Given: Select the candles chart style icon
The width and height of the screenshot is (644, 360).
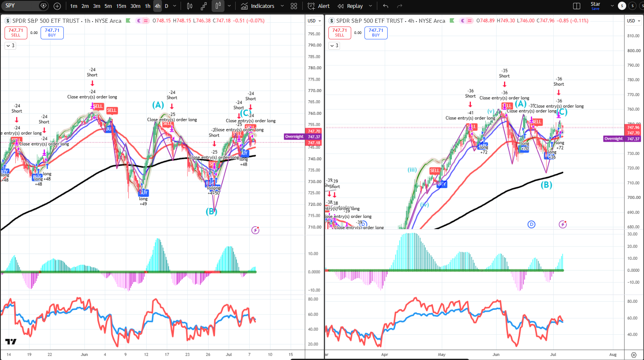Looking at the screenshot, I should tap(190, 6).
